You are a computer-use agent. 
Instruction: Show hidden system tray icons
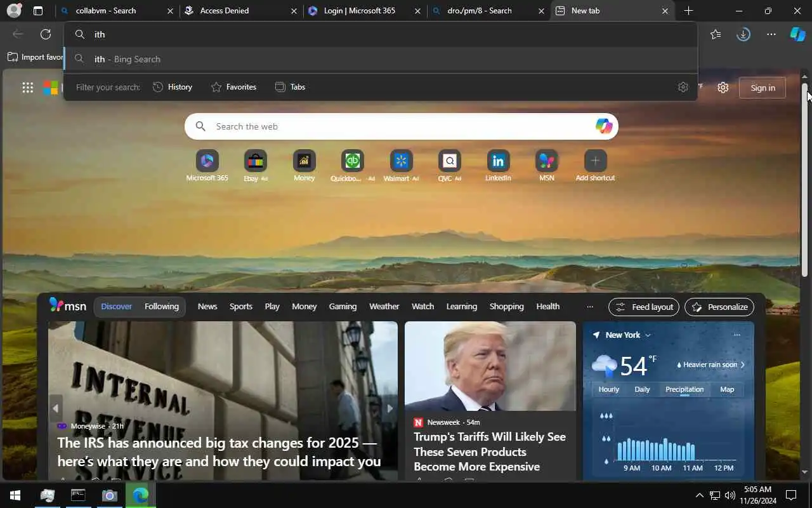point(699,495)
